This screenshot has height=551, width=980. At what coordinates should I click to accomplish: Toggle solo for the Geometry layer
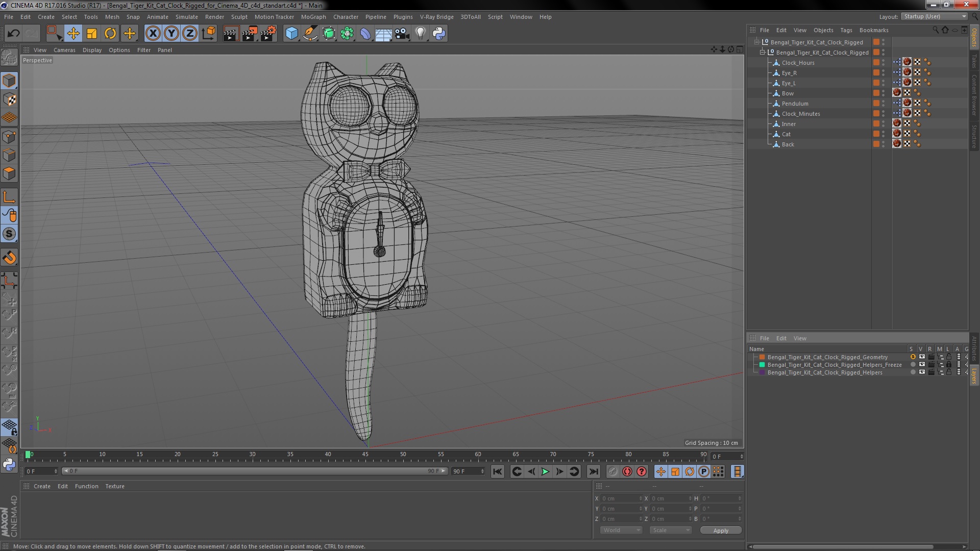[913, 357]
